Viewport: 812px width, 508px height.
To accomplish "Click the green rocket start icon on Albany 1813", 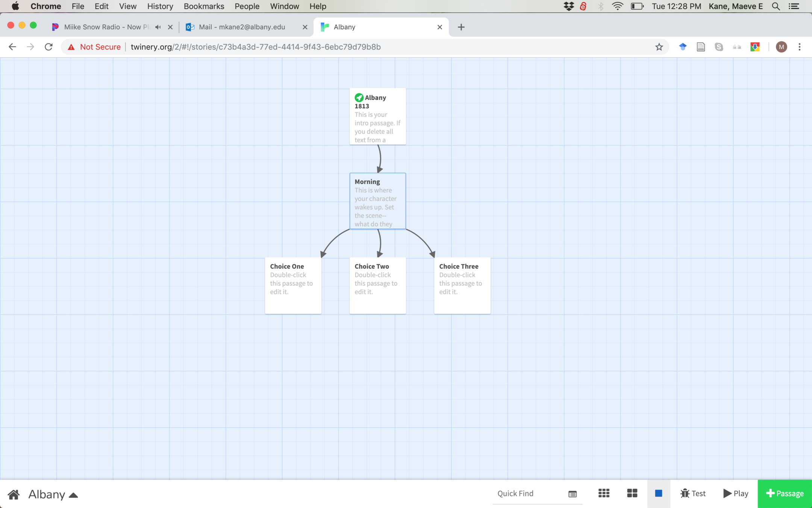I will pos(359,97).
